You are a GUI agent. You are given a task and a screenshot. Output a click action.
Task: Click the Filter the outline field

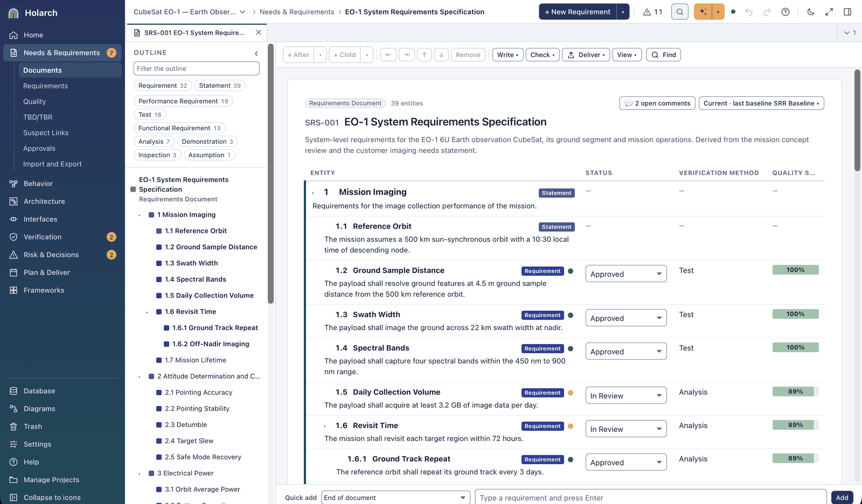(x=197, y=68)
